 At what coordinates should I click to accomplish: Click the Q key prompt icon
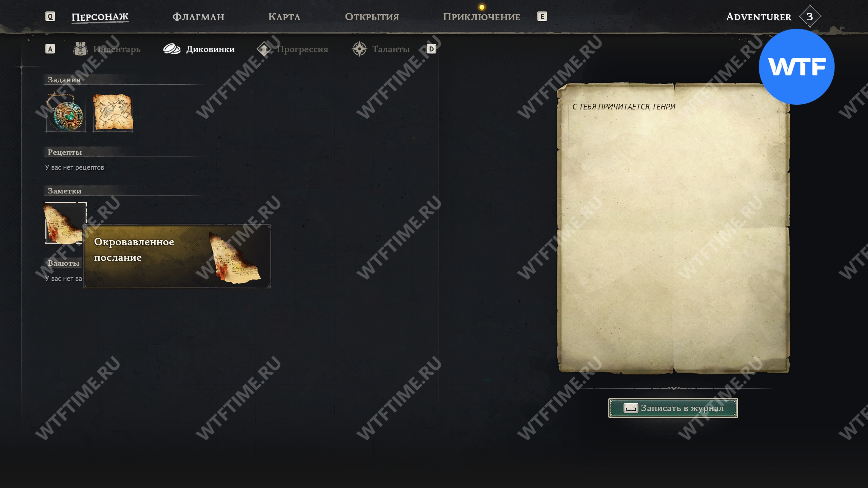50,16
